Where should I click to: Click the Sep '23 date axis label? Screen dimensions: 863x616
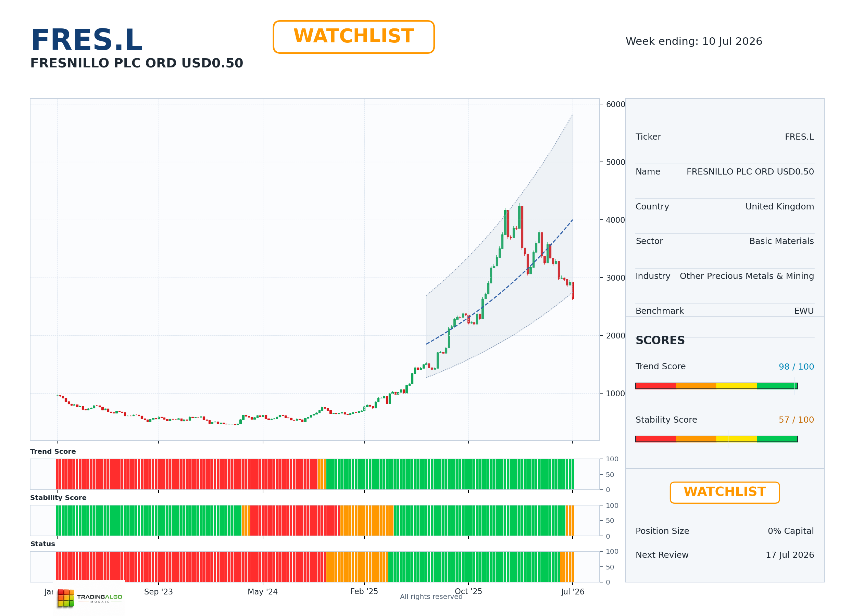(158, 592)
